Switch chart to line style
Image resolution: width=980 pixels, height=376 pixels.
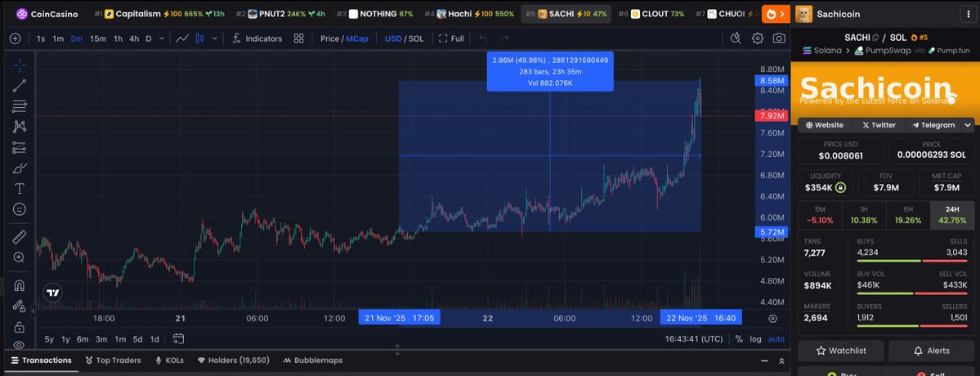[182, 38]
